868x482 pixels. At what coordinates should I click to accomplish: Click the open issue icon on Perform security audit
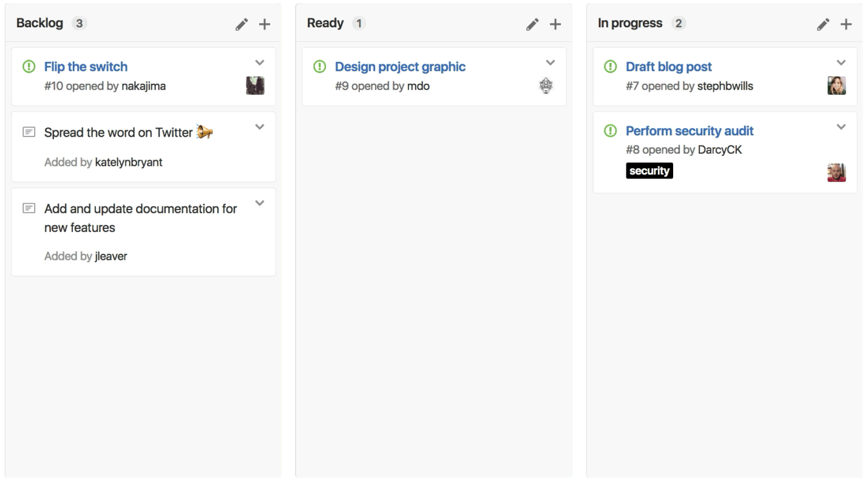click(x=611, y=131)
